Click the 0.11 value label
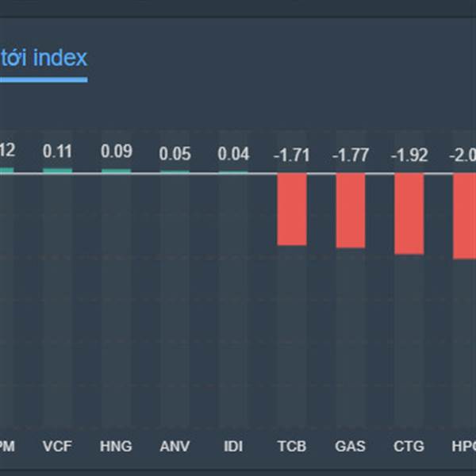 (58, 151)
